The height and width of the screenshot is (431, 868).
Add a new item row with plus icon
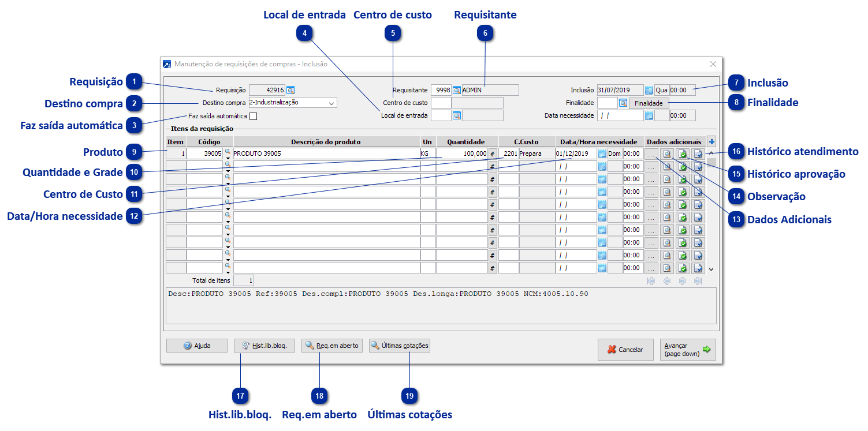tap(711, 141)
